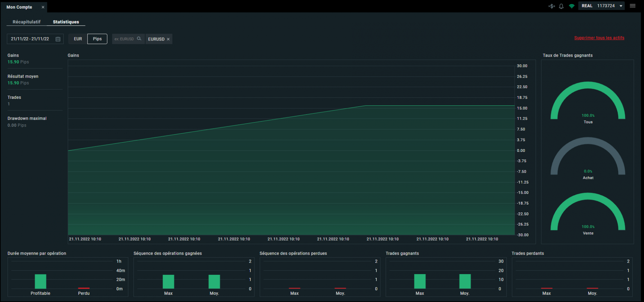Image resolution: width=644 pixels, height=302 pixels.
Task: Open the calendar date picker icon
Action: click(x=58, y=39)
